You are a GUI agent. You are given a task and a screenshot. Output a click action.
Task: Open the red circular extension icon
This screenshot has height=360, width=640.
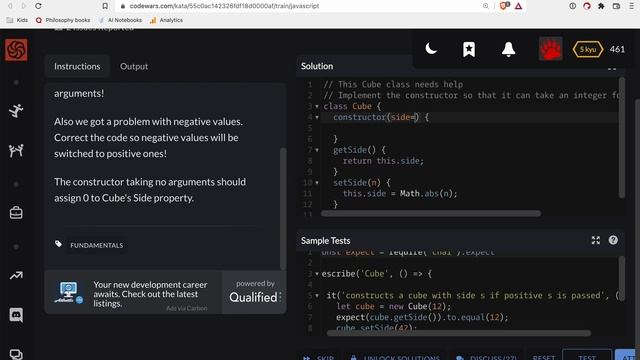[587, 6]
